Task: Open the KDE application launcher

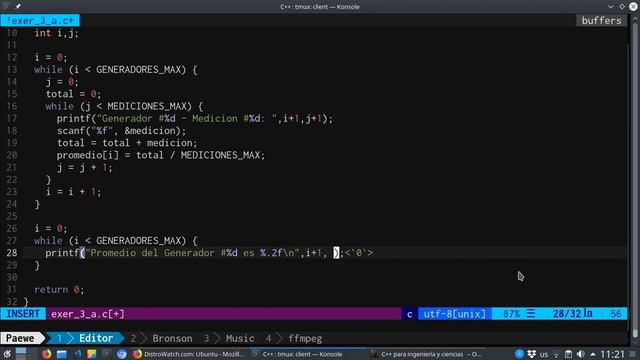Action: [7, 354]
